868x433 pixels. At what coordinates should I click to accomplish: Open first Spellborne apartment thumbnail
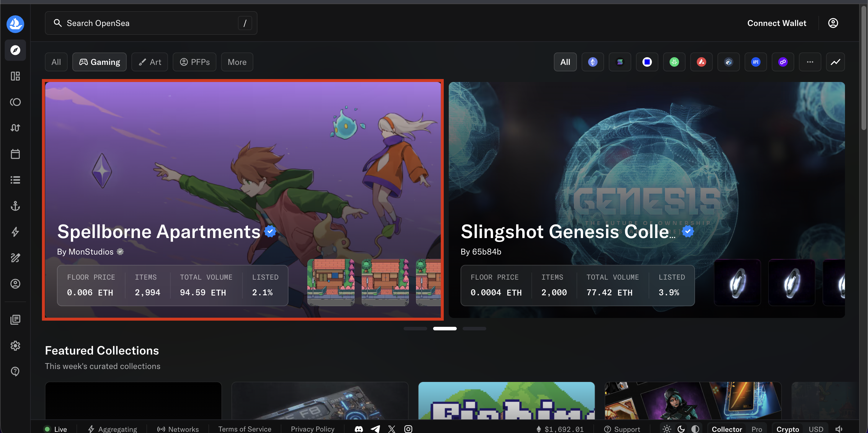pyautogui.click(x=331, y=282)
